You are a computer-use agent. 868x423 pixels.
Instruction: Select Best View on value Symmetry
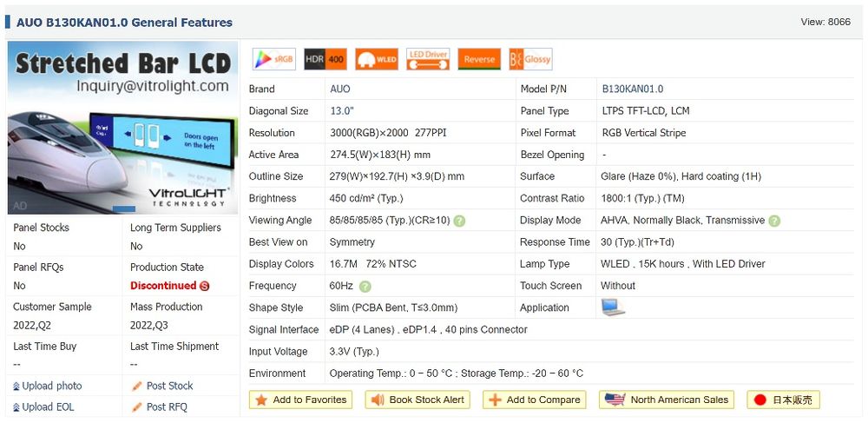tap(352, 242)
